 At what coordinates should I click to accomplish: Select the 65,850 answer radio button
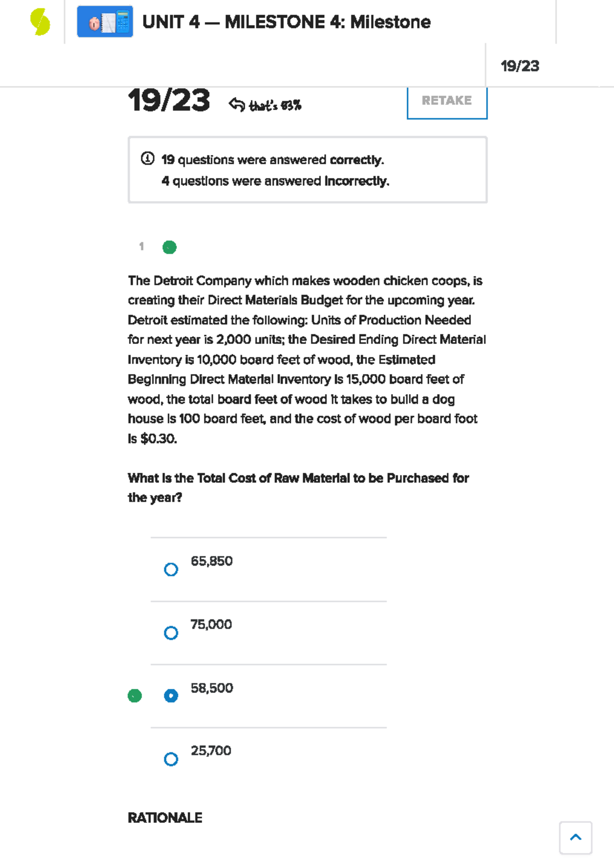(x=171, y=570)
